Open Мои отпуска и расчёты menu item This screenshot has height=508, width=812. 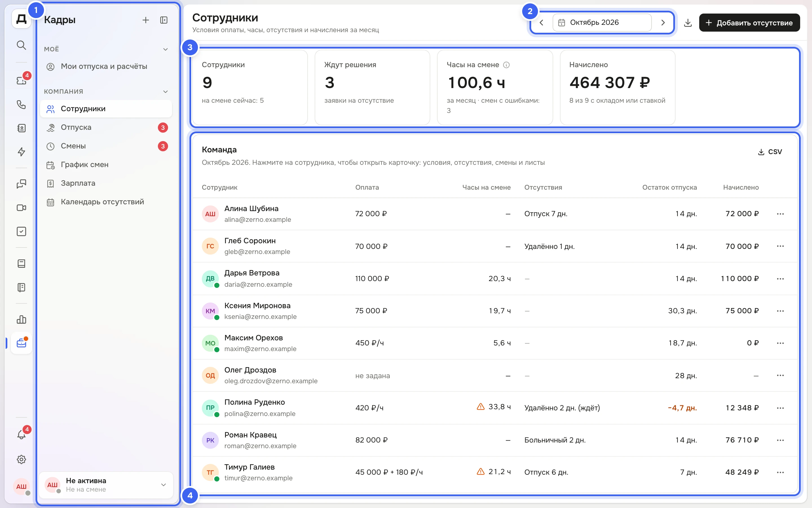pos(106,67)
